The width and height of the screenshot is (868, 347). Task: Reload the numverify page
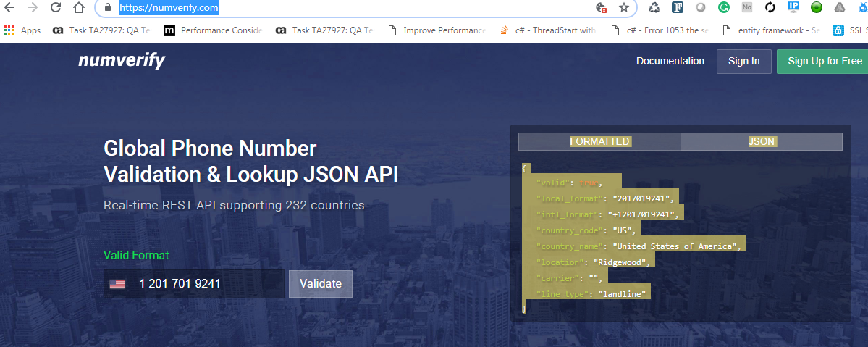pos(55,7)
